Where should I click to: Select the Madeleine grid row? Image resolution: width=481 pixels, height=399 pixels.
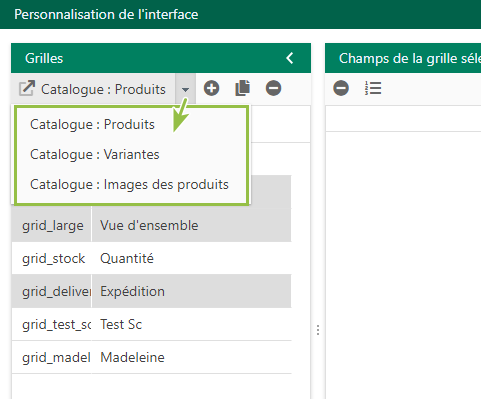coord(151,357)
